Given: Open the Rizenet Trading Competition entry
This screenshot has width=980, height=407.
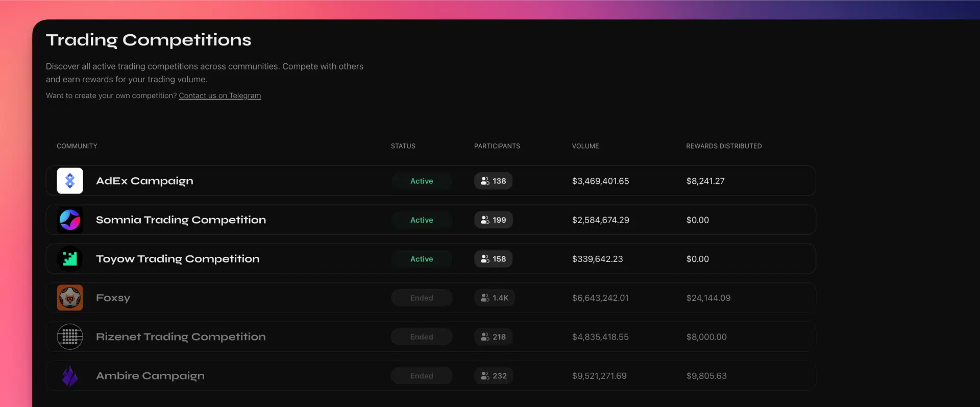Looking at the screenshot, I should [x=431, y=337].
